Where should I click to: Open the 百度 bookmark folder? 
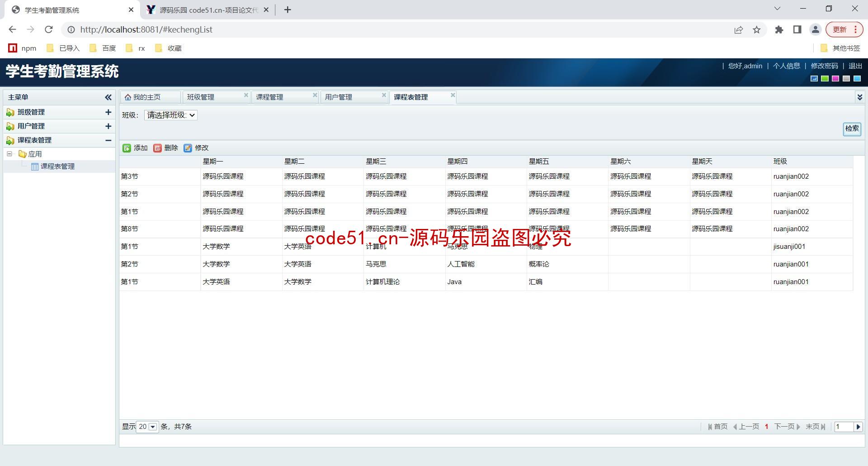103,48
